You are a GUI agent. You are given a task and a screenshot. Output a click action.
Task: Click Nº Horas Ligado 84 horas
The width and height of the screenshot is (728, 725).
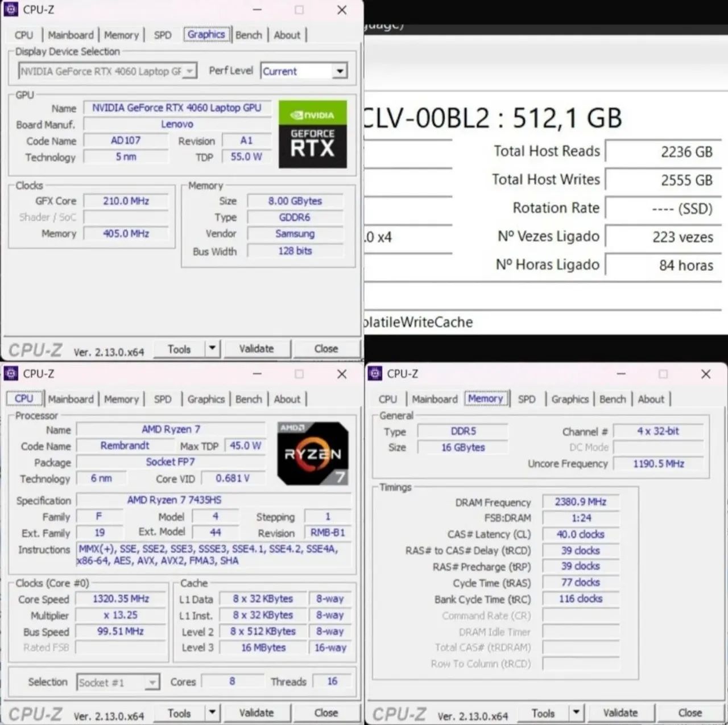[663, 265]
